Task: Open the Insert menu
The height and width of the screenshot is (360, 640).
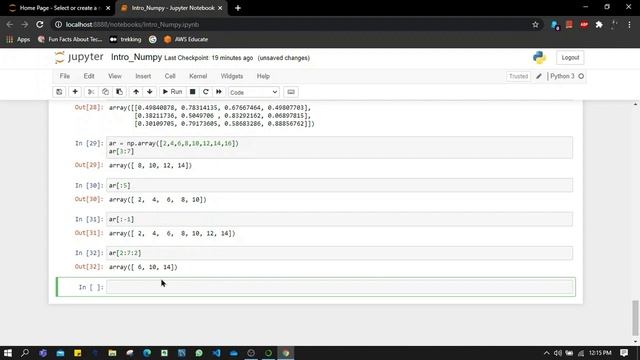Action: [x=143, y=76]
